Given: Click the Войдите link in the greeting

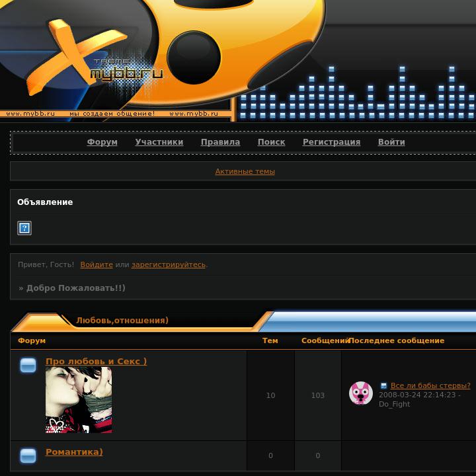Looking at the screenshot, I should (97, 264).
